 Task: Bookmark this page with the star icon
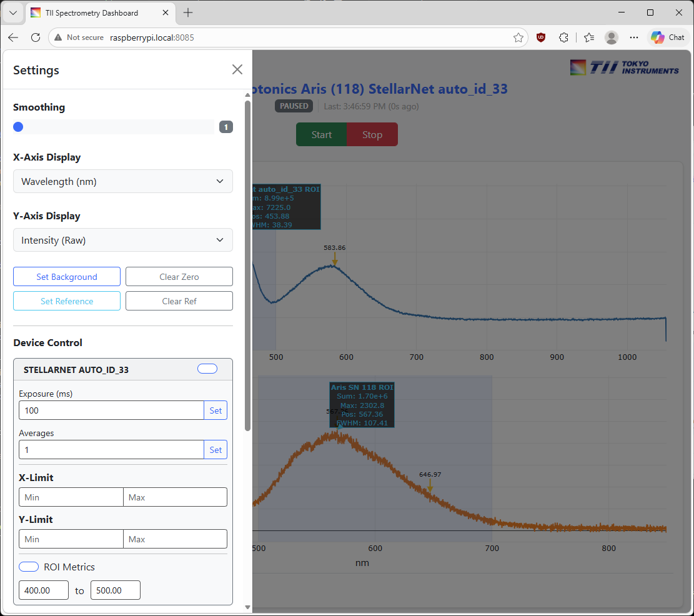518,37
